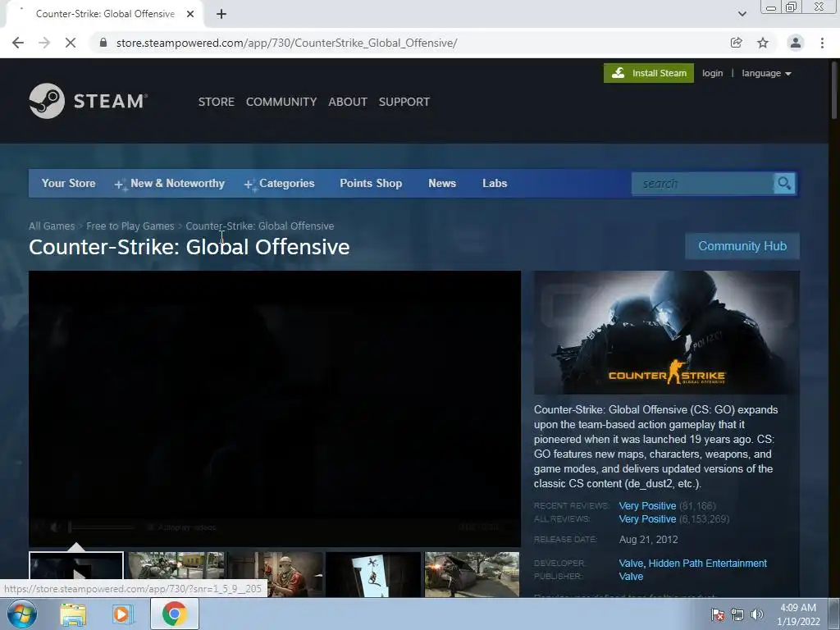Screen dimensions: 840x630
Task: Share this page from the address bar
Action: coord(736,43)
